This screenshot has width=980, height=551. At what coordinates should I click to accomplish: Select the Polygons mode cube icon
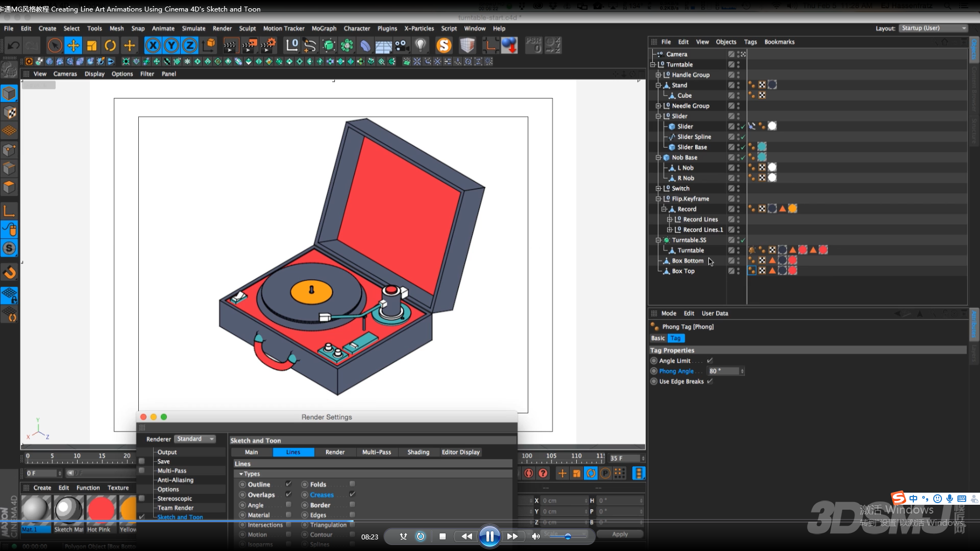click(x=9, y=187)
